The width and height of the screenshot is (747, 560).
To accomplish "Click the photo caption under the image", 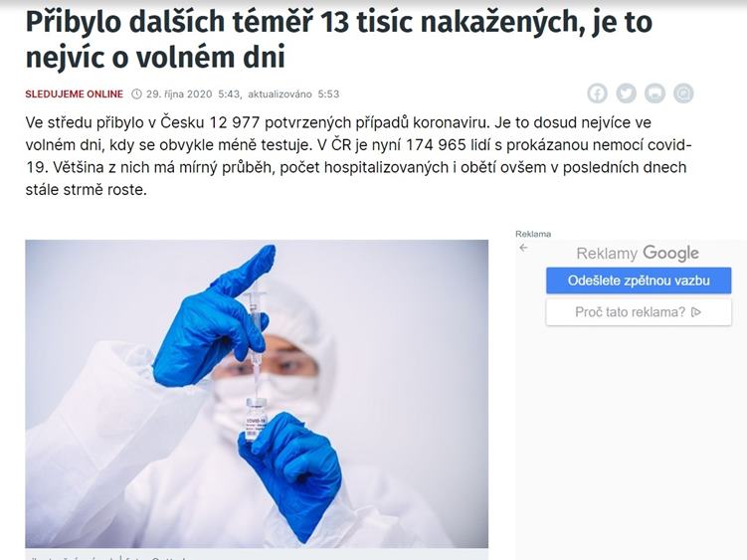I will coord(107,557).
